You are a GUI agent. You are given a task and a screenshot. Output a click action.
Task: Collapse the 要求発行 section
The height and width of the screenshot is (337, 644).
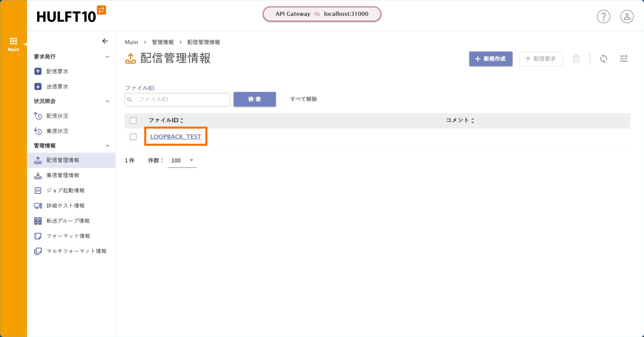(x=107, y=57)
